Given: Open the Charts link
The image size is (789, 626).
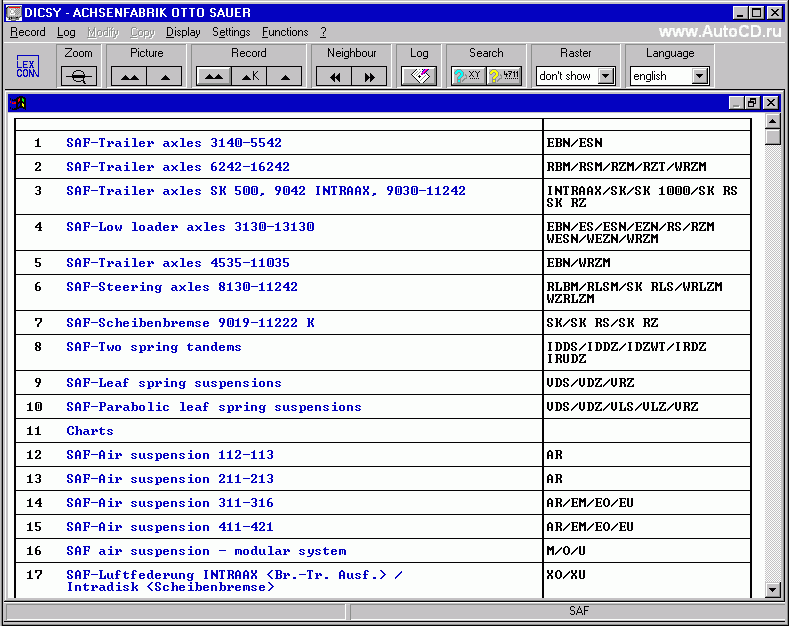Looking at the screenshot, I should [90, 431].
